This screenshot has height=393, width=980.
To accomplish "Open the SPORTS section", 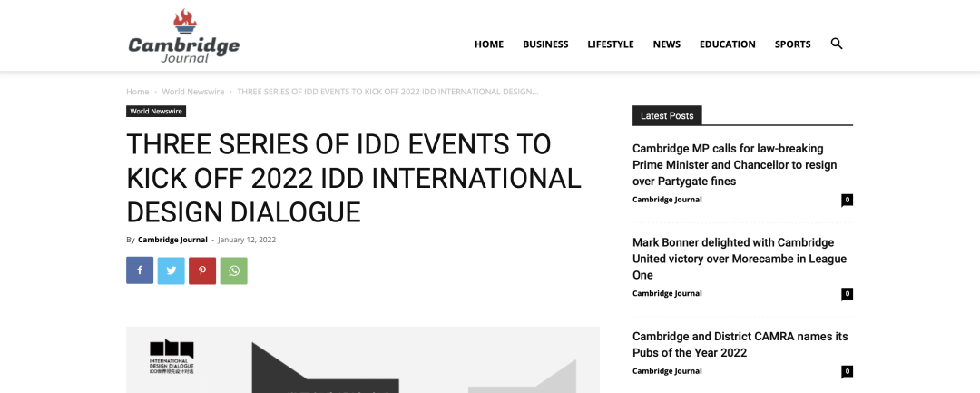I will point(792,44).
